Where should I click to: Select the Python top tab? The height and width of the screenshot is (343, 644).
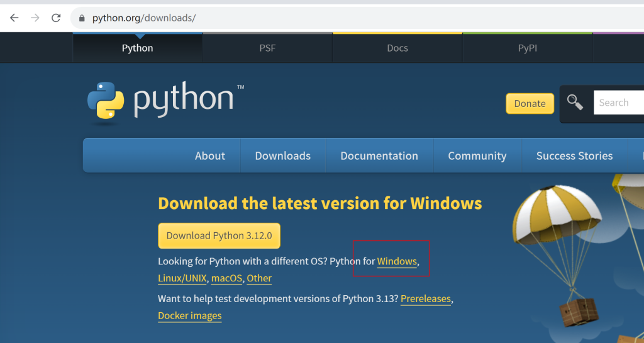point(138,48)
